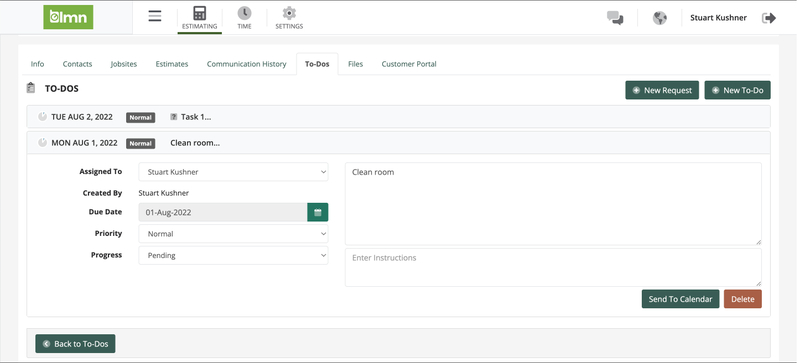This screenshot has height=363, width=800.
Task: Open the Settings gear module
Action: [x=289, y=18]
